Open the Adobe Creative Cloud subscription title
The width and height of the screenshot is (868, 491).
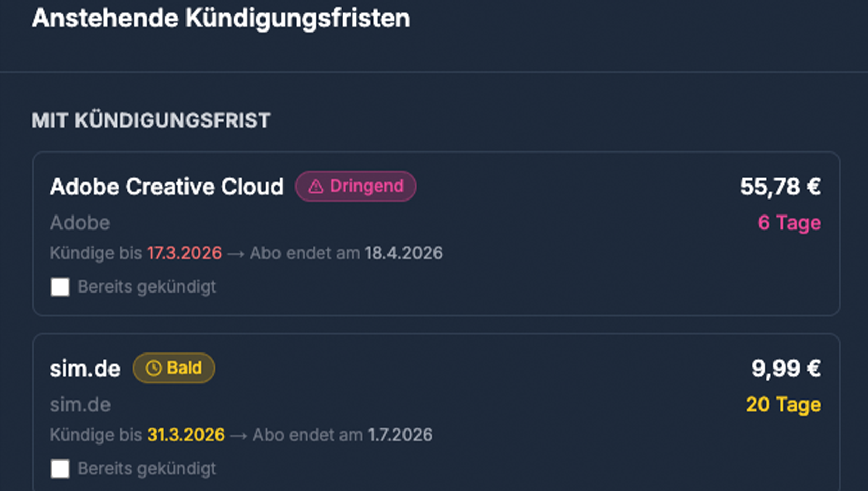[x=166, y=187]
